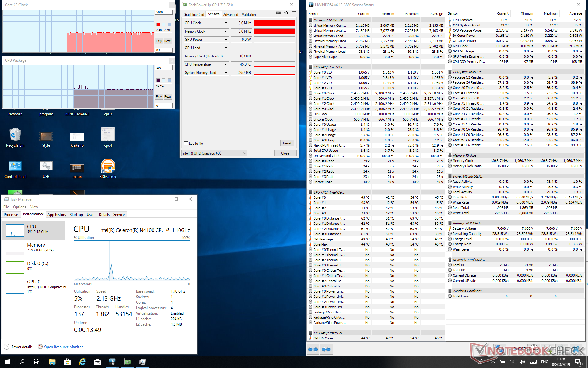The image size is (588, 368).
Task: Click the taskbar search magnifier
Action: point(22,362)
